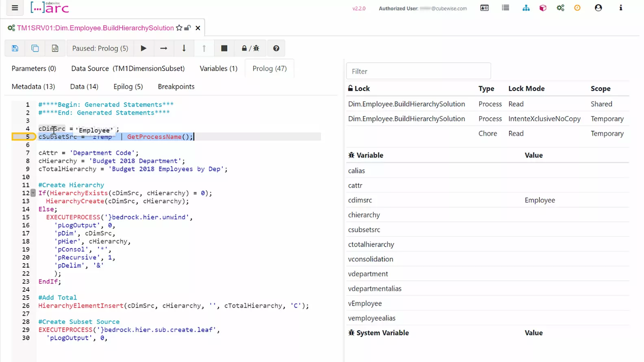
Task: Toggle the unlock icon on process tab
Action: click(x=187, y=28)
